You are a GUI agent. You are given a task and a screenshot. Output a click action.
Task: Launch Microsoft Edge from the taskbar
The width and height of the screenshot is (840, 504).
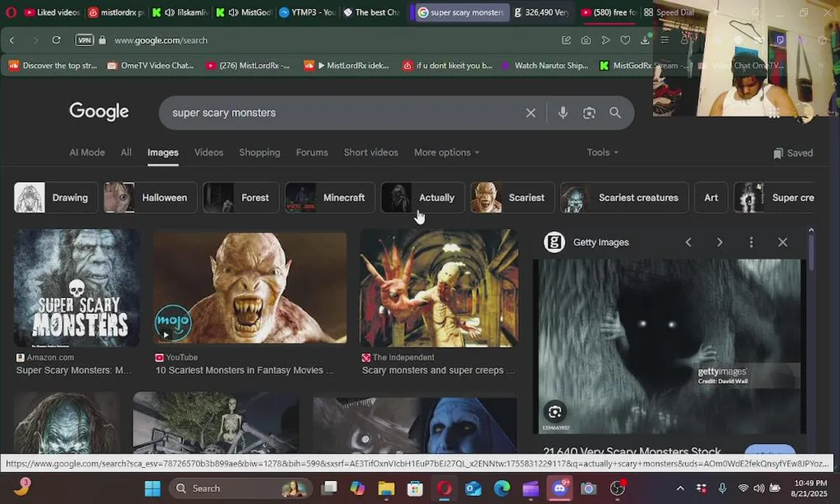502,488
